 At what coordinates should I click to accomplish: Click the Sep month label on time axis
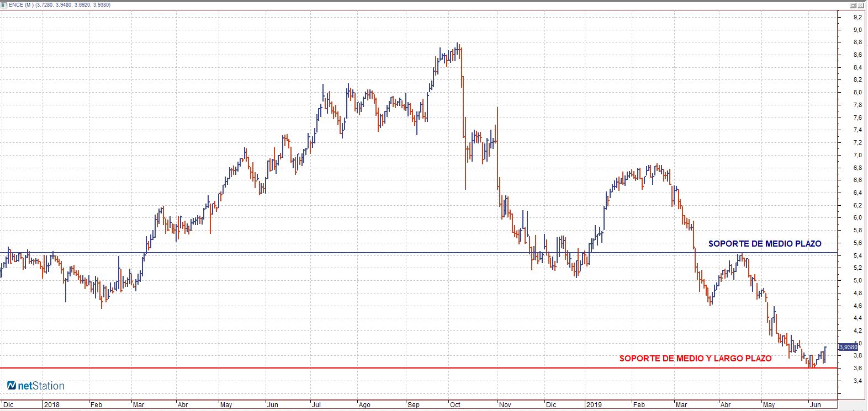click(414, 404)
